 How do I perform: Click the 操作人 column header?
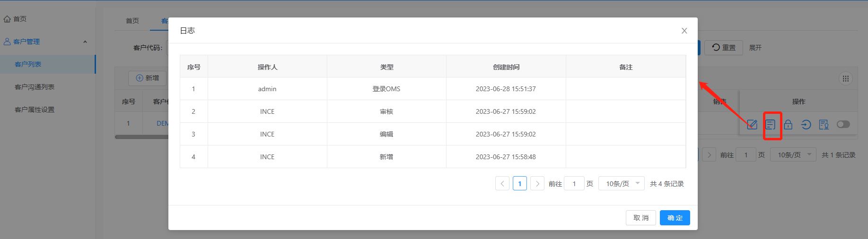(x=268, y=67)
